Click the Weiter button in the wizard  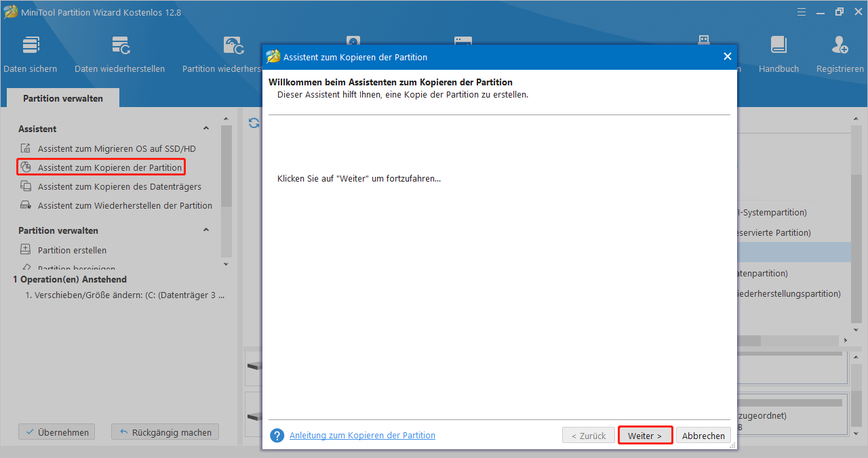pos(645,436)
